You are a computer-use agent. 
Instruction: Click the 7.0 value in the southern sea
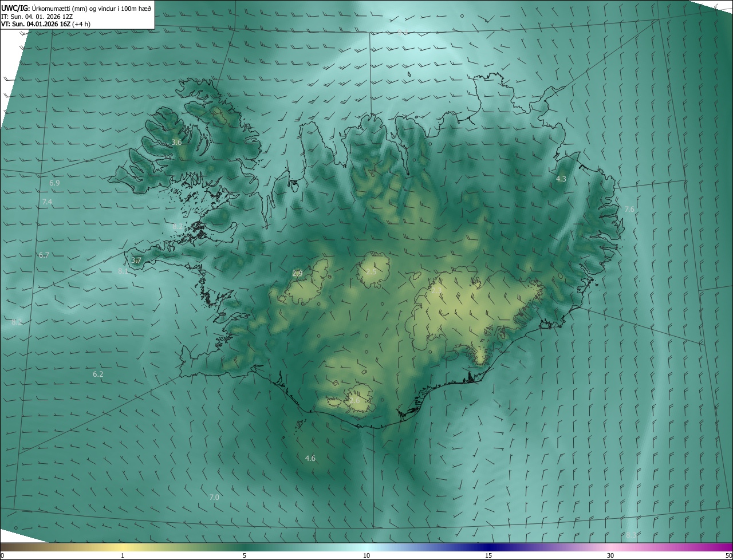[214, 497]
